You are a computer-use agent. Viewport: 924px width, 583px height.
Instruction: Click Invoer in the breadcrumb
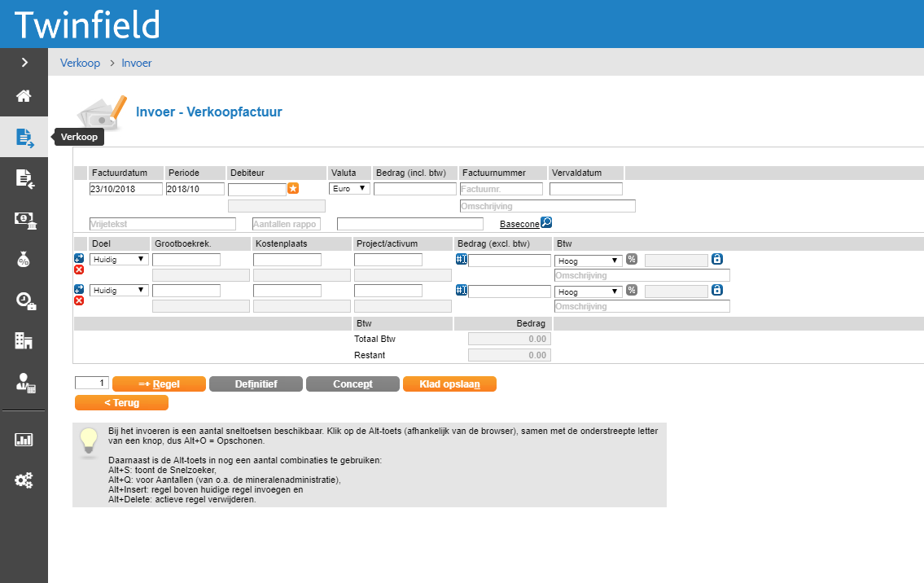137,63
